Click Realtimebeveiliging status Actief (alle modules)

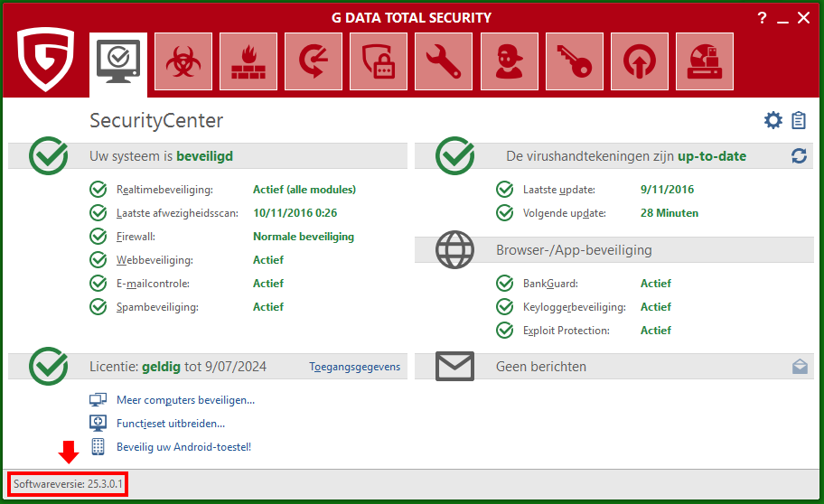(x=304, y=190)
